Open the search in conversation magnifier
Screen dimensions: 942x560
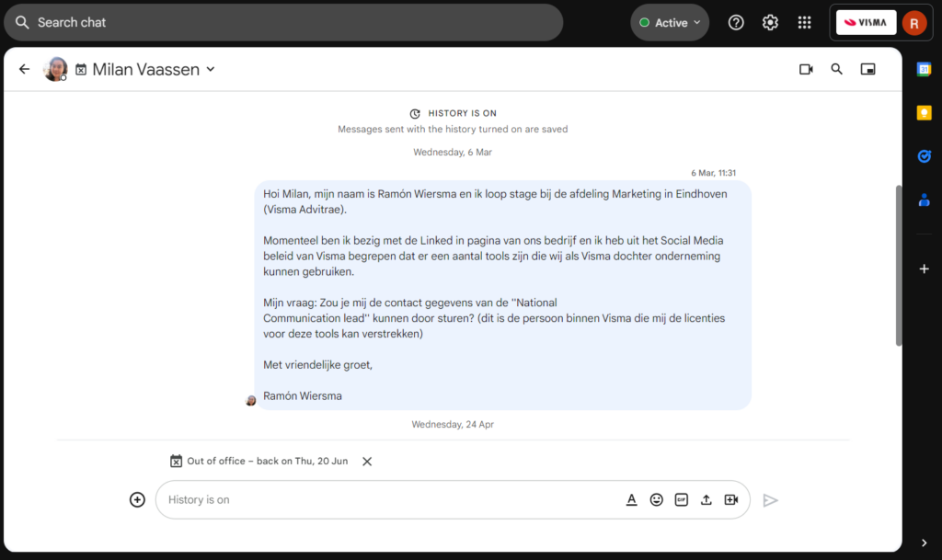tap(836, 70)
